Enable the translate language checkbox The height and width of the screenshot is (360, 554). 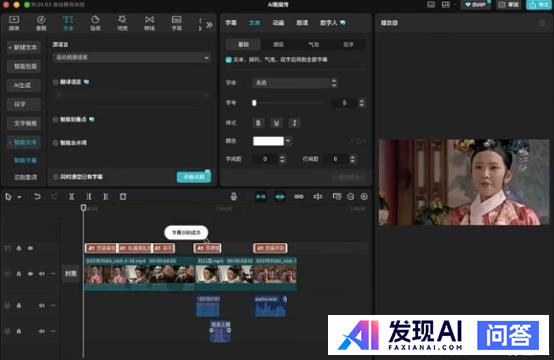tap(55, 82)
